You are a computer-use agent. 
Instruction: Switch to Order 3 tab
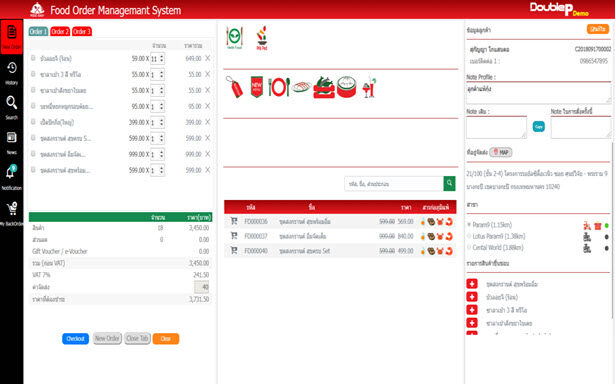[82, 31]
